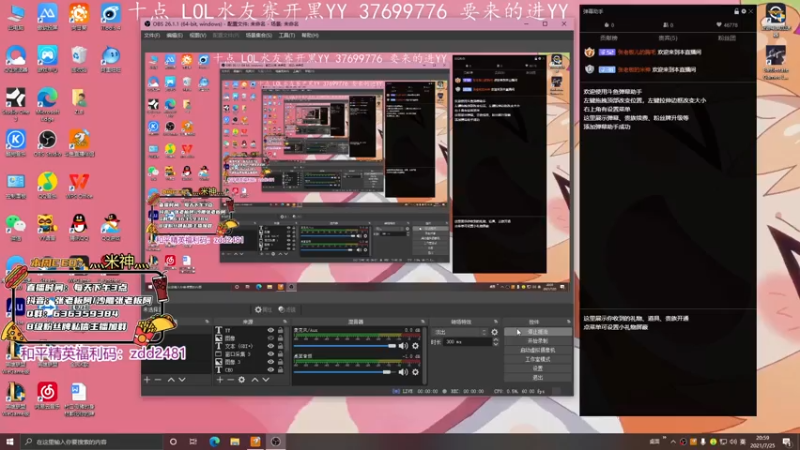This screenshot has width=800, height=450.
Task: Move selected source down with arrow icon
Action: point(266,380)
